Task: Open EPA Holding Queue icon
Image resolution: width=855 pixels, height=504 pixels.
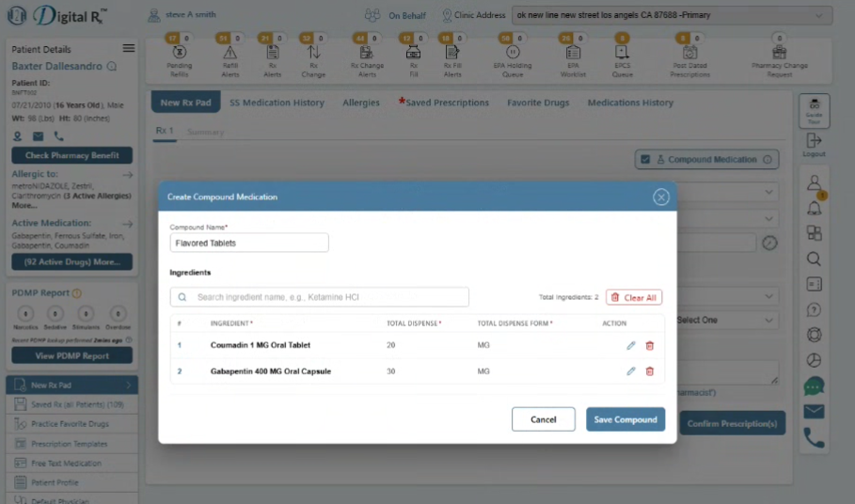Action: (513, 53)
